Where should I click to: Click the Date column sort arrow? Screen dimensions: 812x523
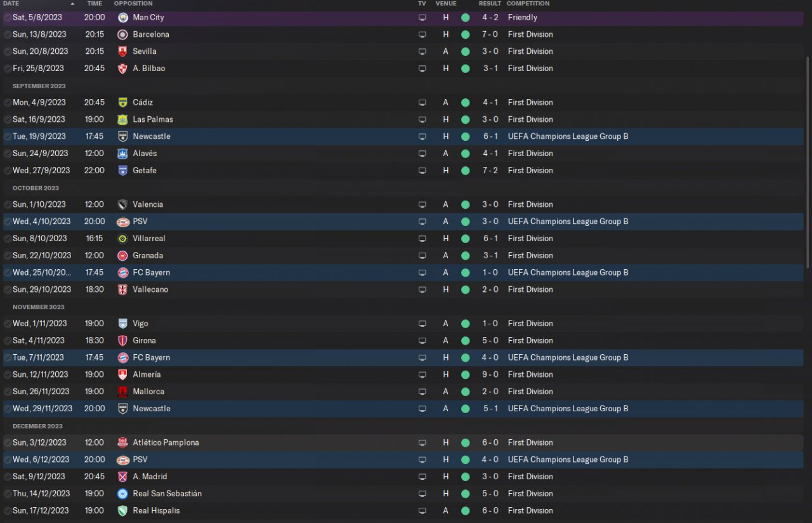pos(72,4)
